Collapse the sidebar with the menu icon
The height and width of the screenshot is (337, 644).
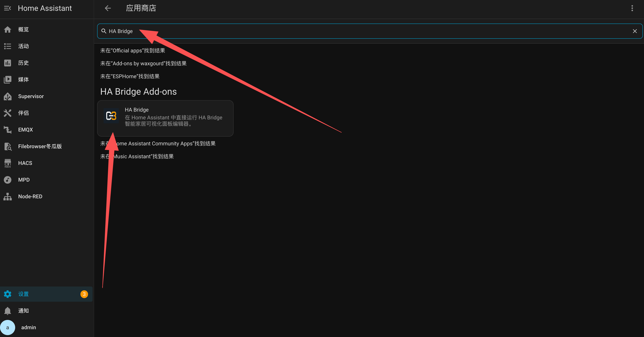click(8, 8)
